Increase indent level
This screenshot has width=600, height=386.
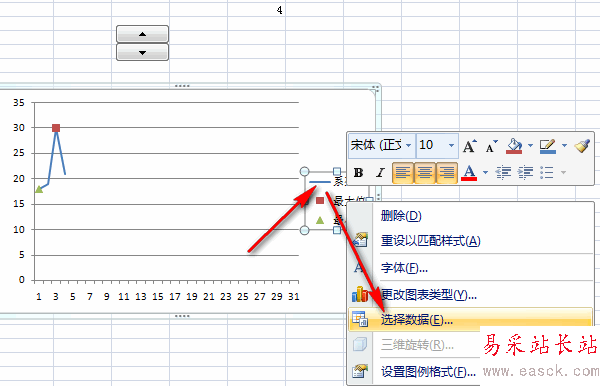(525, 173)
